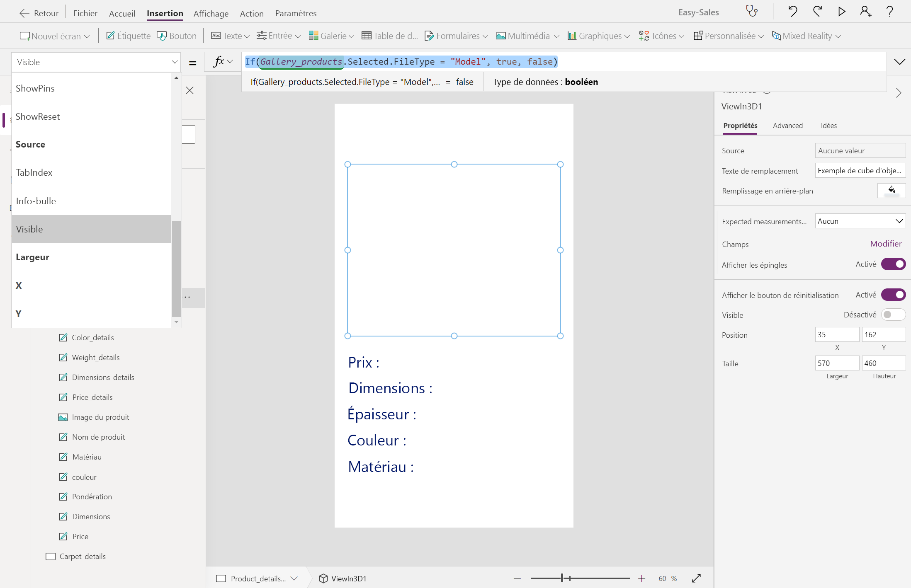Enable the Visible toggle in properties
911x588 pixels.
894,315
